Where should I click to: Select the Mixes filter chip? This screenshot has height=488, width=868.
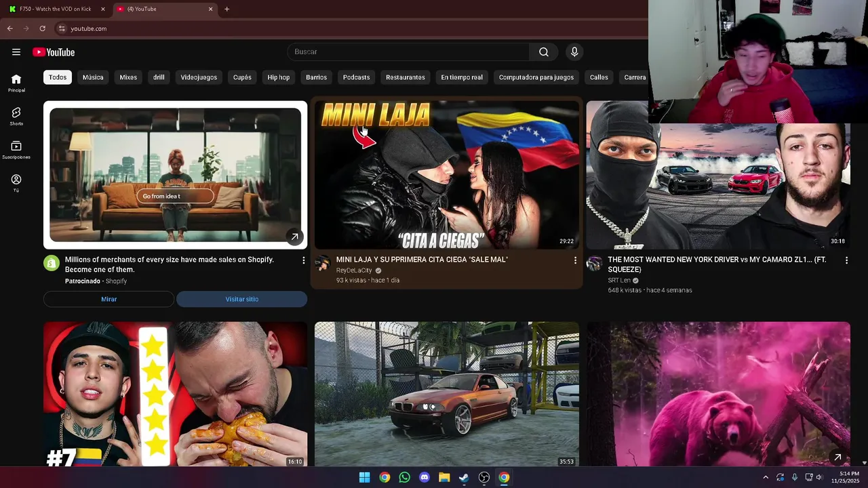128,77
